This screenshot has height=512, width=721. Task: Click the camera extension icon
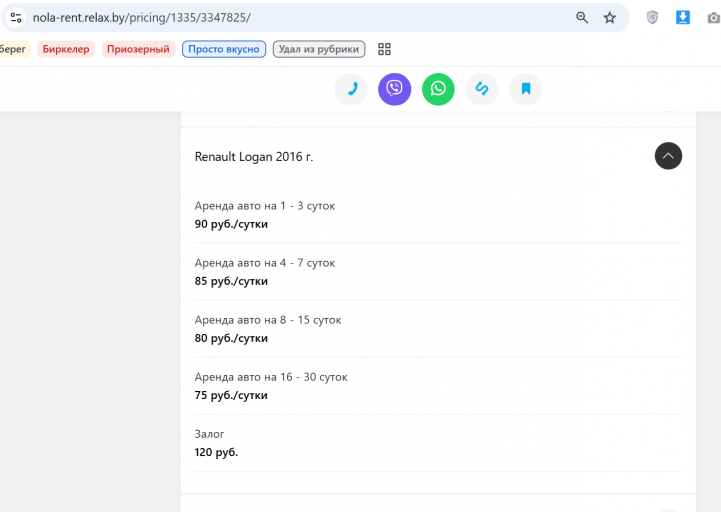(x=714, y=18)
